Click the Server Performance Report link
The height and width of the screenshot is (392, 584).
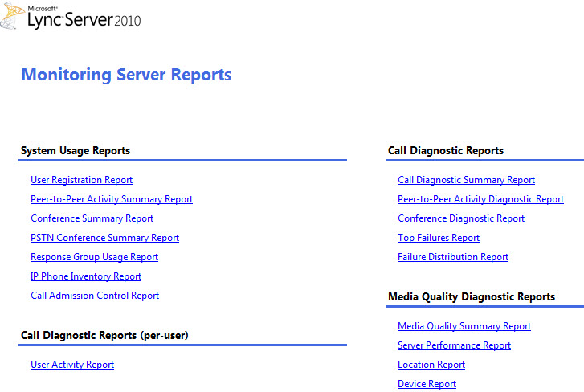click(x=454, y=345)
